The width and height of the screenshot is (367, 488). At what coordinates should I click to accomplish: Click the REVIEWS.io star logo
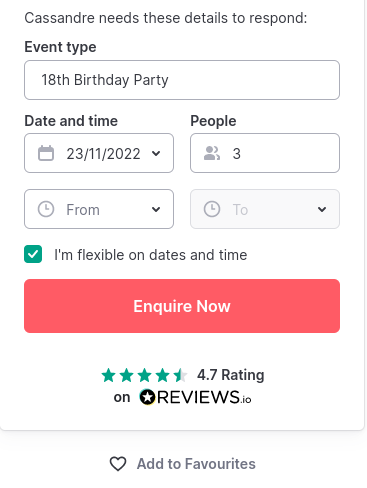(x=147, y=397)
